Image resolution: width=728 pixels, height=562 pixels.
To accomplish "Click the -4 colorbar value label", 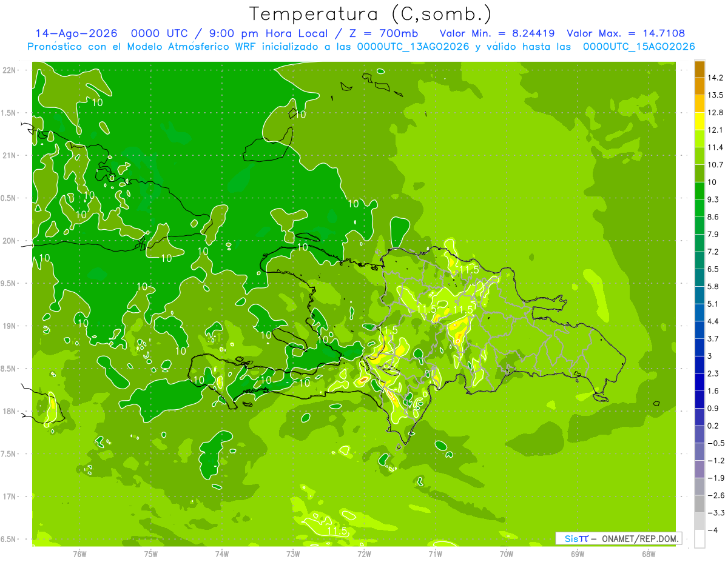I will point(713,530).
